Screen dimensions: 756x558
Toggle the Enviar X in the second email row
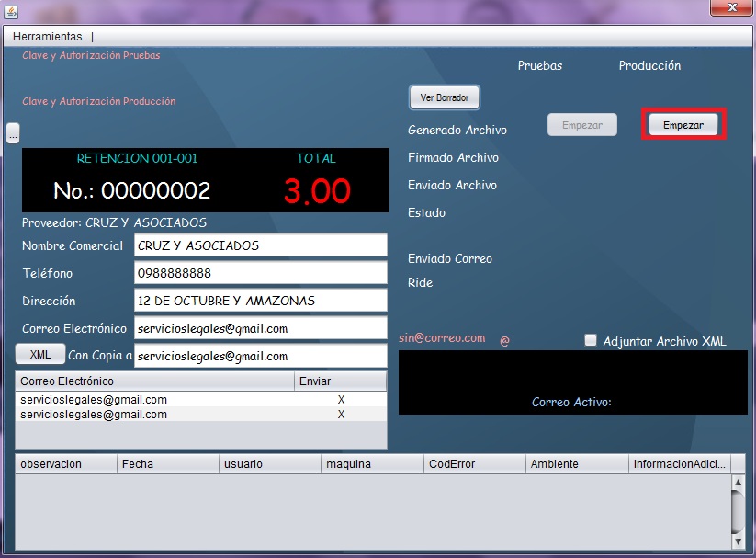point(341,415)
